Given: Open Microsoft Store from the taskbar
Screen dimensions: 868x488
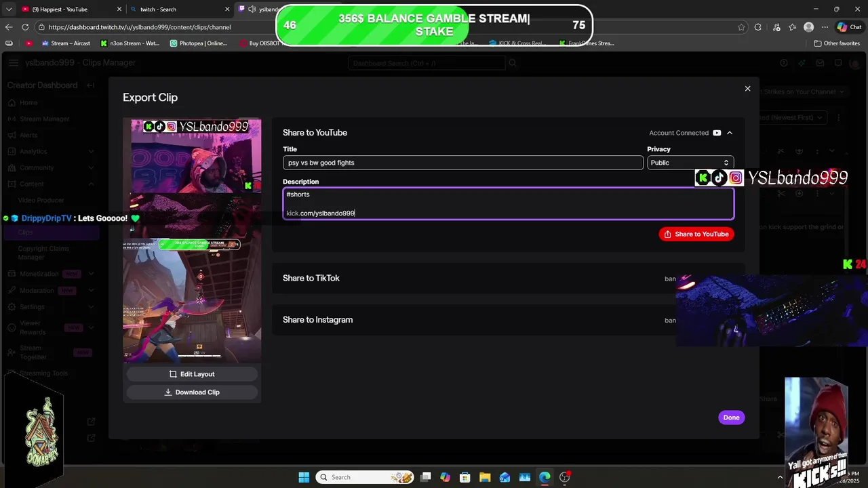Looking at the screenshot, I should pyautogui.click(x=465, y=477).
